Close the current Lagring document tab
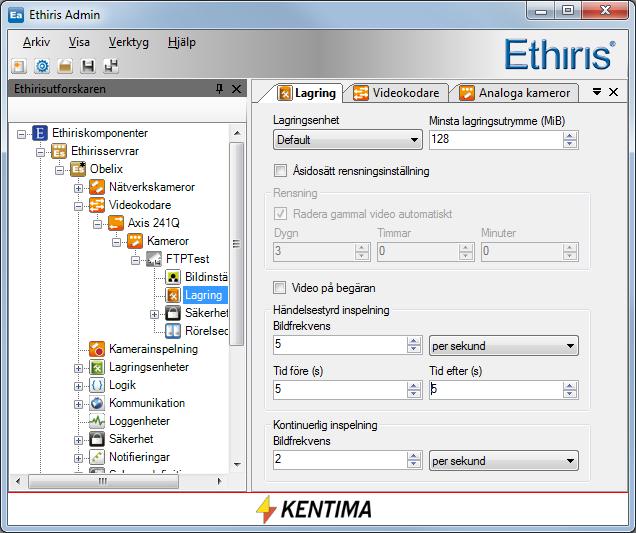Image resolution: width=636 pixels, height=533 pixels. 613,92
